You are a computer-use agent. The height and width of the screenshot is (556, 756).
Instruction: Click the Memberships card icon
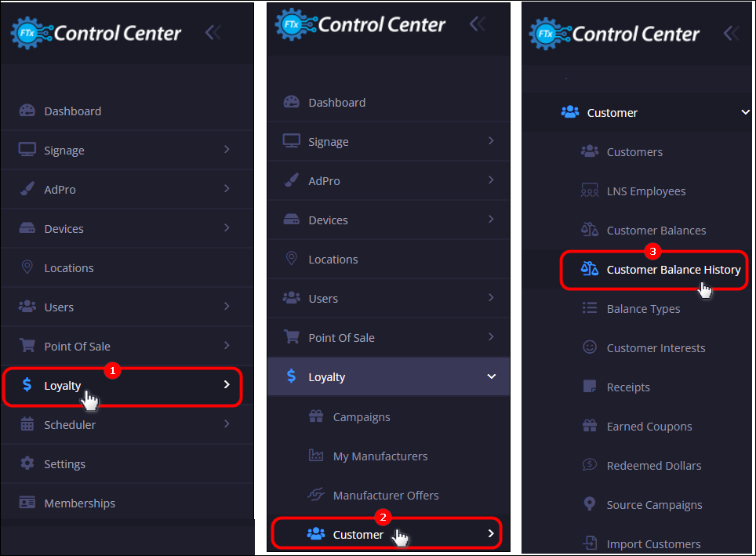coord(27,503)
